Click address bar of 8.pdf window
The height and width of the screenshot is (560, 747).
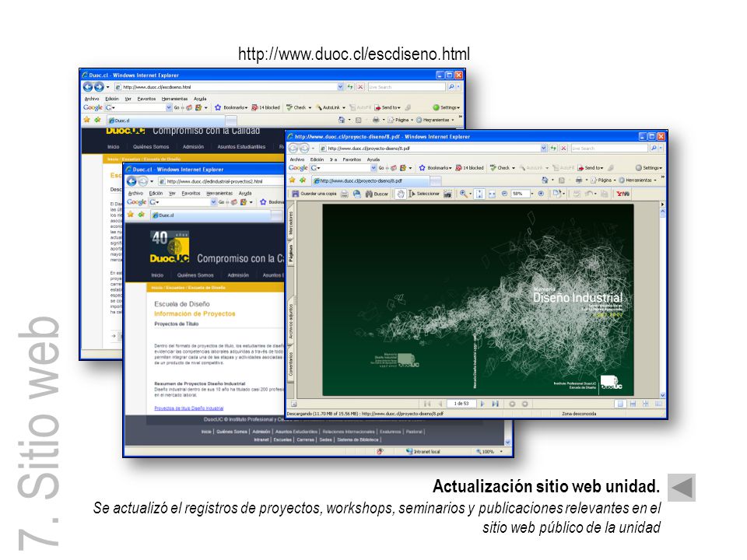pos(433,148)
